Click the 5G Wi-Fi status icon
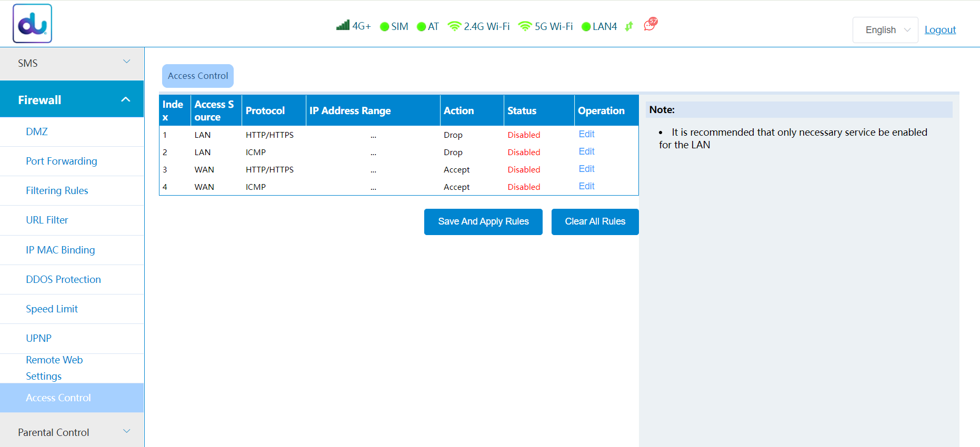 [525, 26]
